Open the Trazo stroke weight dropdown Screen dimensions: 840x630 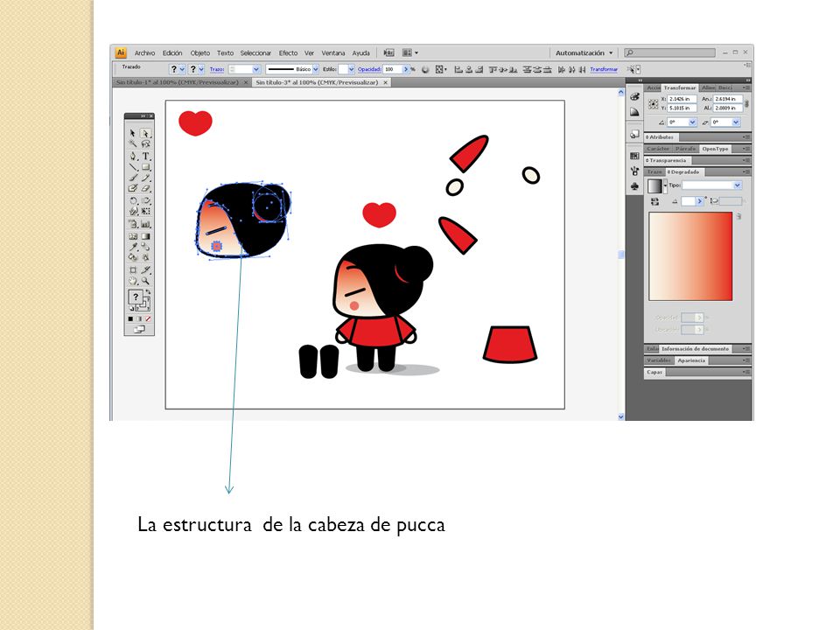point(256,69)
